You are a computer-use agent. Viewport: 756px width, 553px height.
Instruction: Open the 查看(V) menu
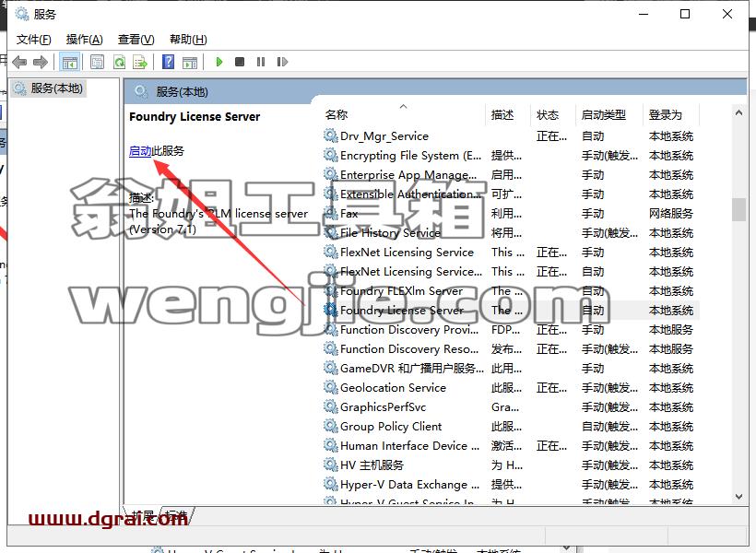136,40
